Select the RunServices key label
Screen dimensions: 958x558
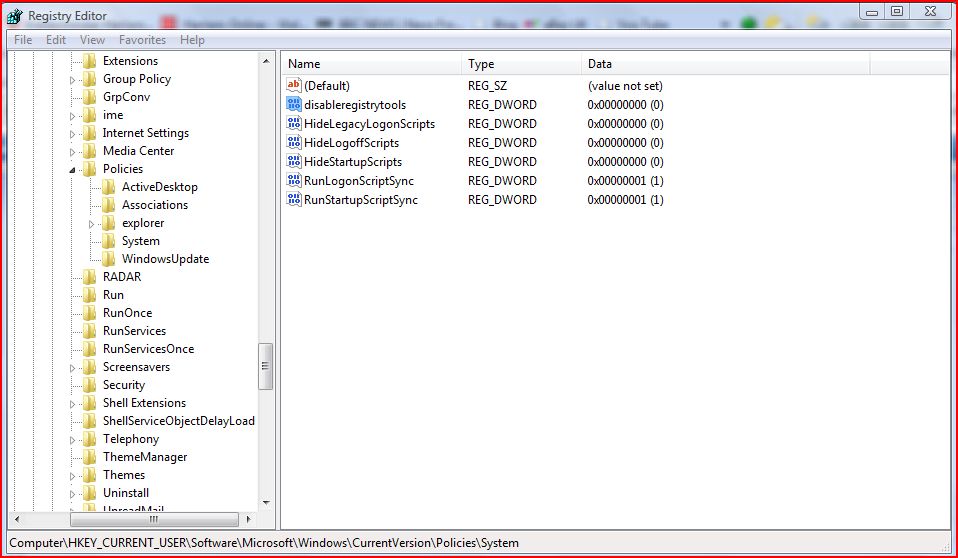pos(134,331)
